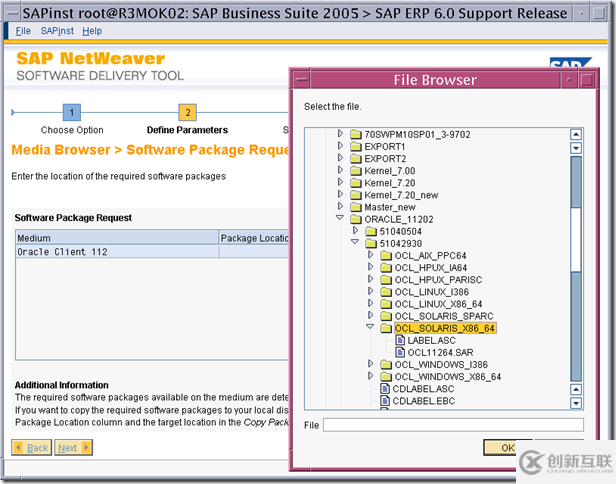Screen dimensions: 616x484
Task: Click the OCL_SOLARIS_SPARC folder icon
Action: coord(386,316)
